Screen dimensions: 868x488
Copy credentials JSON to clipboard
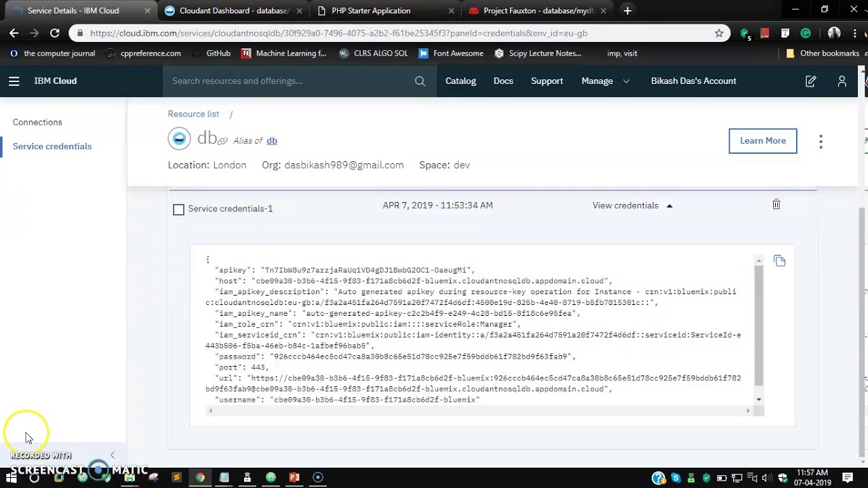coord(779,261)
